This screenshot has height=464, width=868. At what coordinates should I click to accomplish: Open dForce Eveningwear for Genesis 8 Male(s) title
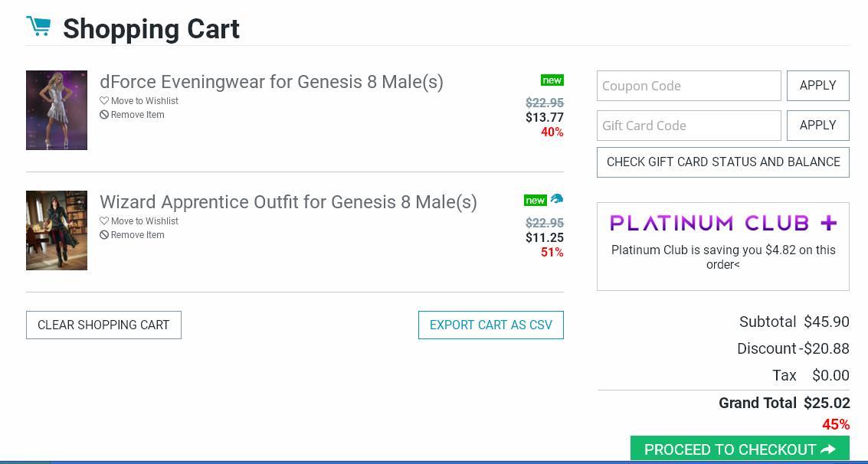(271, 82)
